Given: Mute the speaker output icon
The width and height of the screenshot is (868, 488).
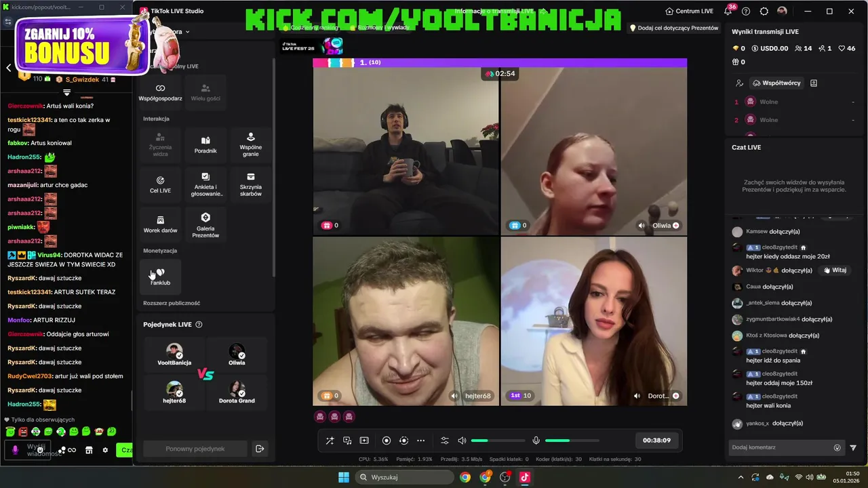Looking at the screenshot, I should [462, 441].
